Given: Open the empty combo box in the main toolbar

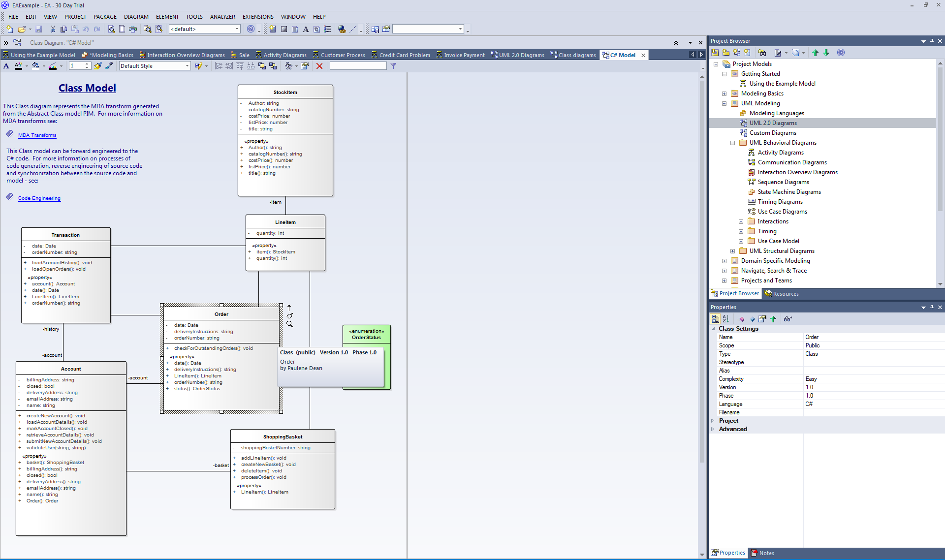Looking at the screenshot, I should (x=460, y=29).
